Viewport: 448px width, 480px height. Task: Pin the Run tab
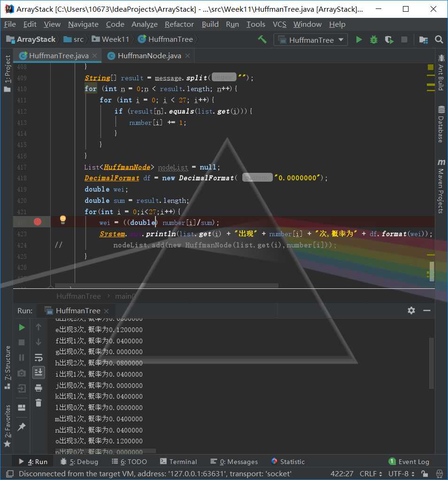[22, 426]
